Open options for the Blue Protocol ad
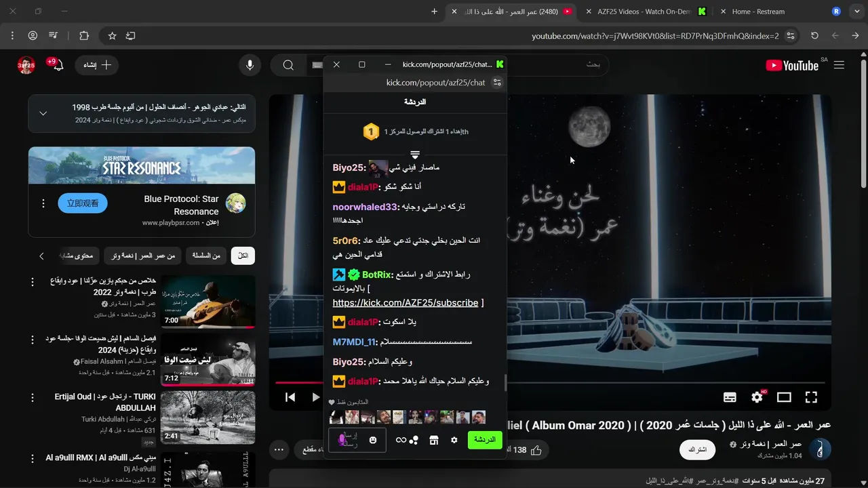The height and width of the screenshot is (488, 868). [43, 203]
